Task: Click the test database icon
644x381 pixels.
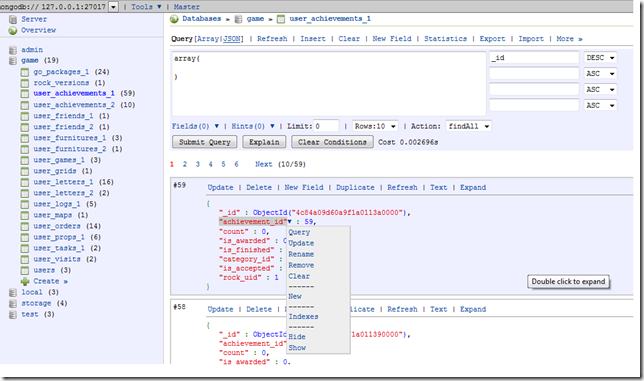Action: click(13, 315)
